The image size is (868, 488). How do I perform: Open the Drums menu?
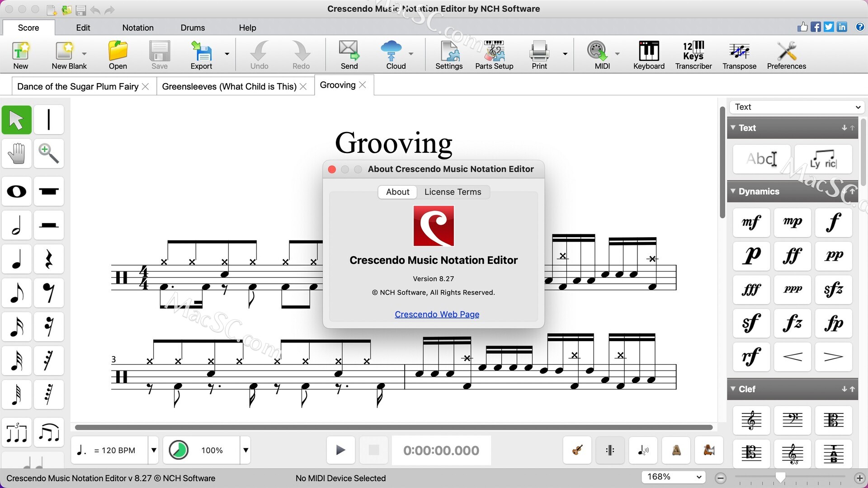pyautogui.click(x=192, y=27)
